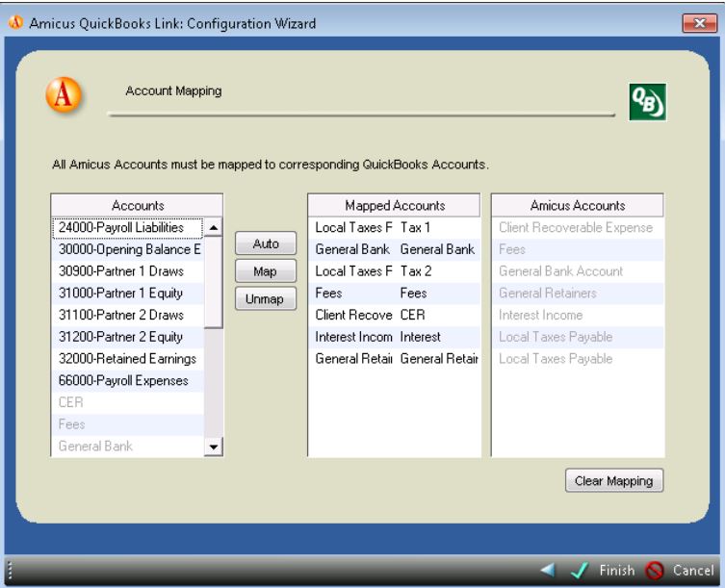Click Interest Income in Amicus Accounts

[x=578, y=316]
